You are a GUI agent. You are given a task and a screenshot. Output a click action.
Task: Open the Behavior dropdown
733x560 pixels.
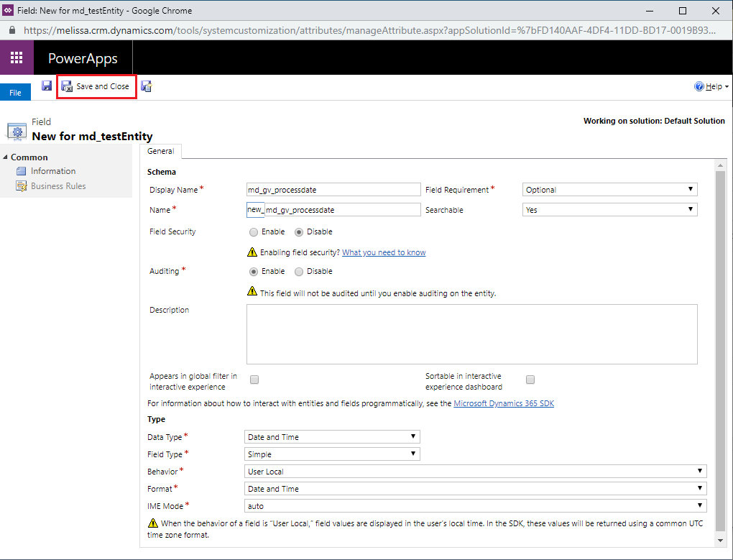point(476,471)
